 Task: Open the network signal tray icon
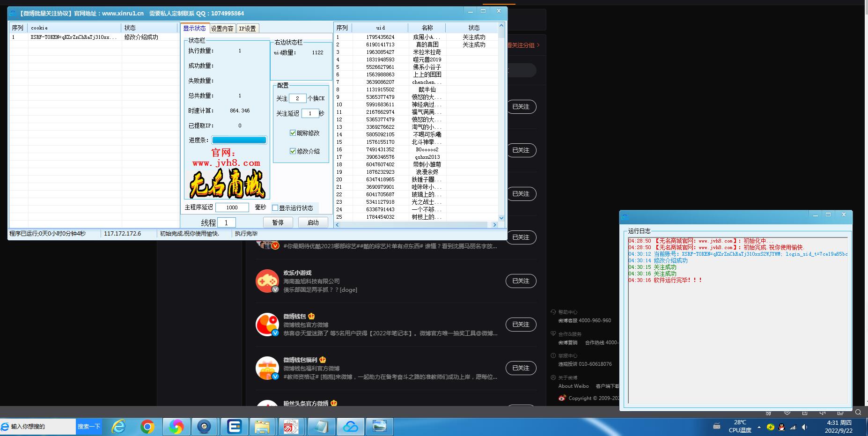(x=793, y=427)
